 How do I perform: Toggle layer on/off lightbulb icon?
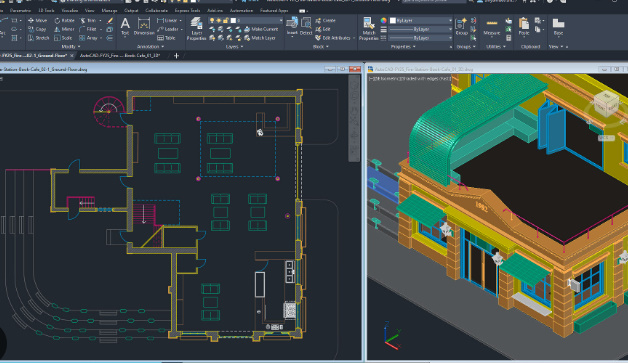point(211,20)
